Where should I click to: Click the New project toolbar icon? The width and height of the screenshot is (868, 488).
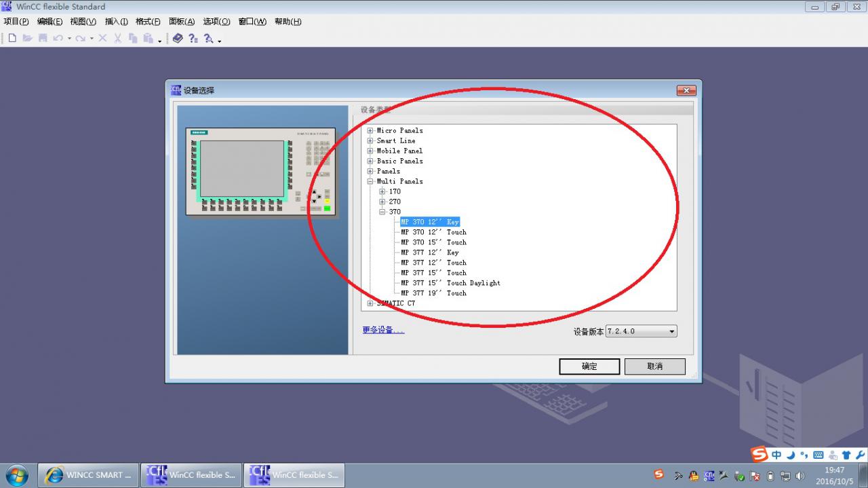(x=12, y=38)
